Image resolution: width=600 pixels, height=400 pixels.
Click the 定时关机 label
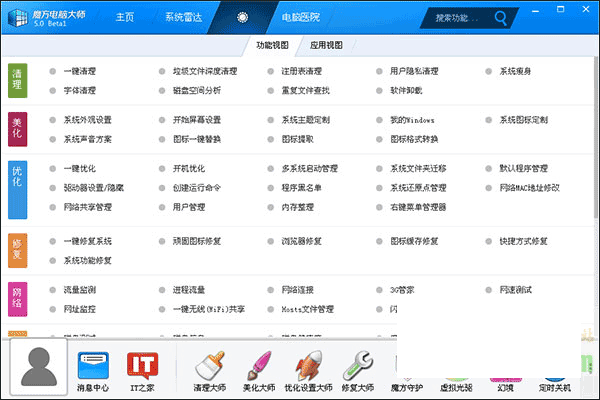554,388
